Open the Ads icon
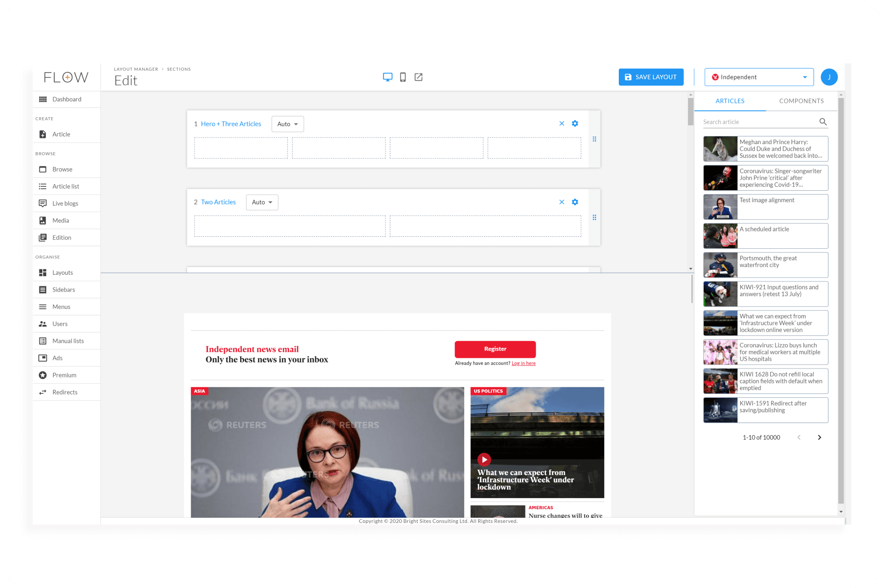This screenshot has width=884, height=588. (x=43, y=358)
